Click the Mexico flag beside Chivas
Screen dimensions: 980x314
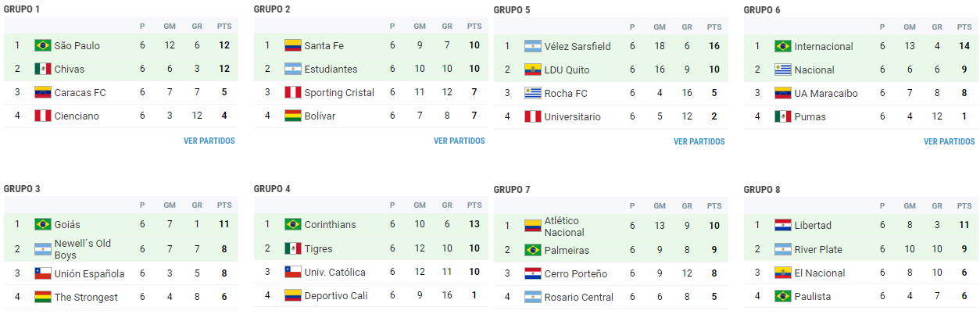pyautogui.click(x=43, y=69)
